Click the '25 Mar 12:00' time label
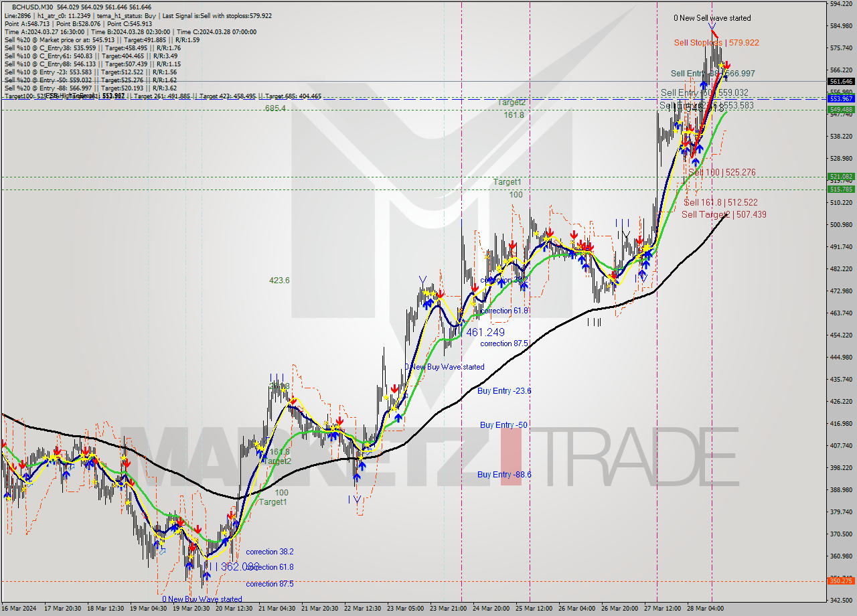This screenshot has height=616, width=857. click(x=534, y=609)
